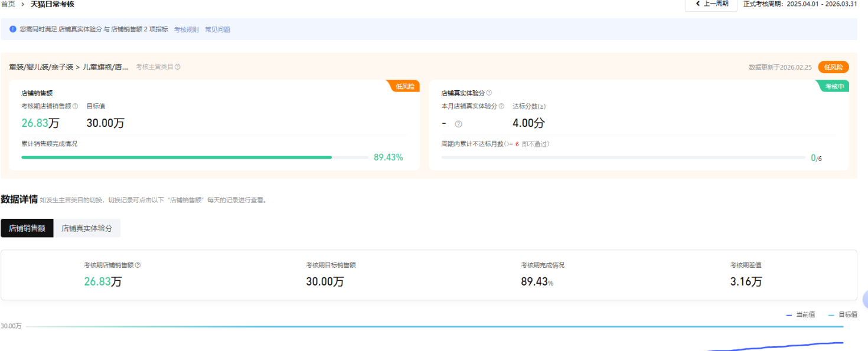Click the blue info icon in notice banner
Viewport: 868px width, 351px height.
click(13, 29)
